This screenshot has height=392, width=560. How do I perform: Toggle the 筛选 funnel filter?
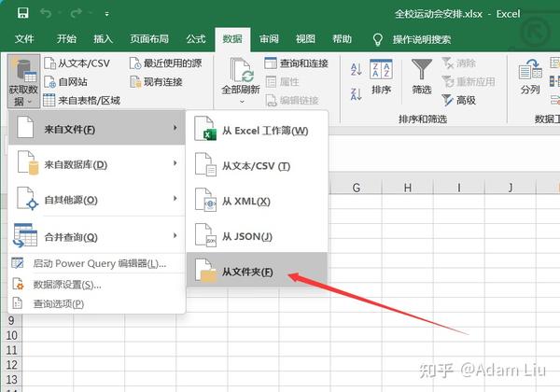(422, 77)
